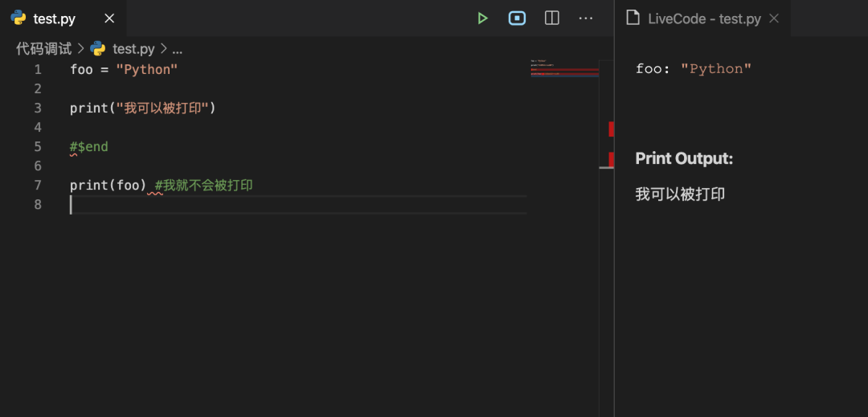Run the Python file with play icon
868x417 pixels.
(x=482, y=18)
